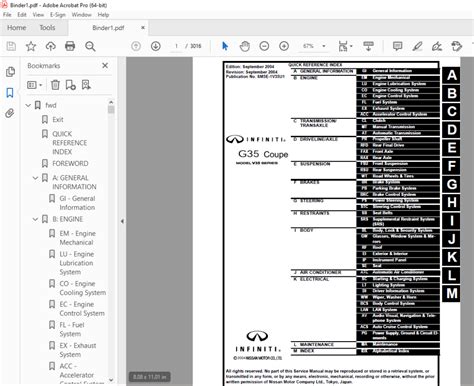Delete selected bookmark with trash icon

[55, 85]
